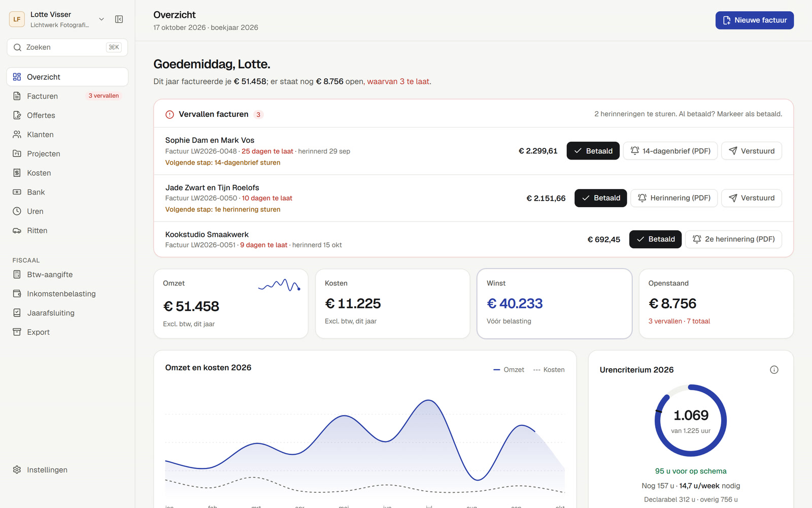The height and width of the screenshot is (508, 812).
Task: Open the Omzet summary card
Action: 231,304
